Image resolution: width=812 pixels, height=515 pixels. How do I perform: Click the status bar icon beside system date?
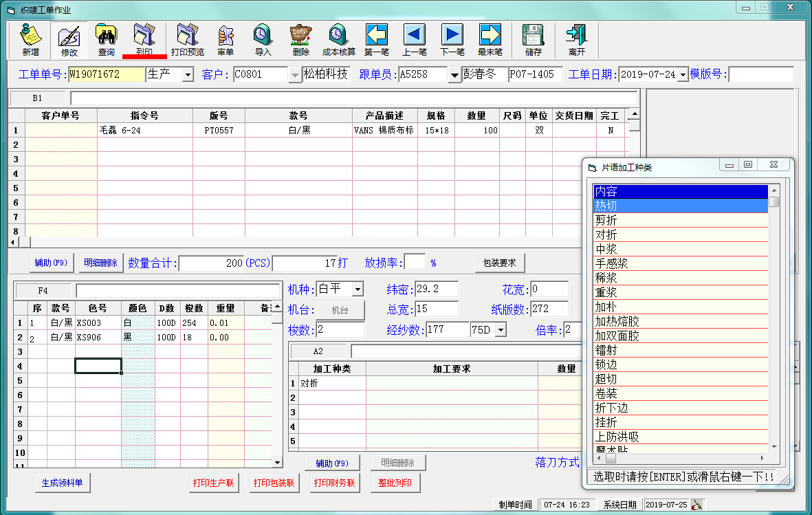pos(697,504)
